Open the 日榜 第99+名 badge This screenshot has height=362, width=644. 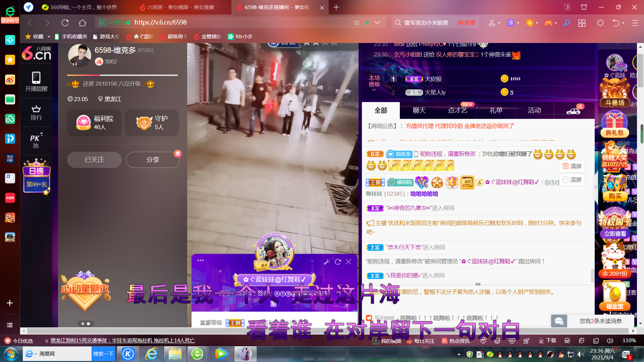click(x=37, y=177)
